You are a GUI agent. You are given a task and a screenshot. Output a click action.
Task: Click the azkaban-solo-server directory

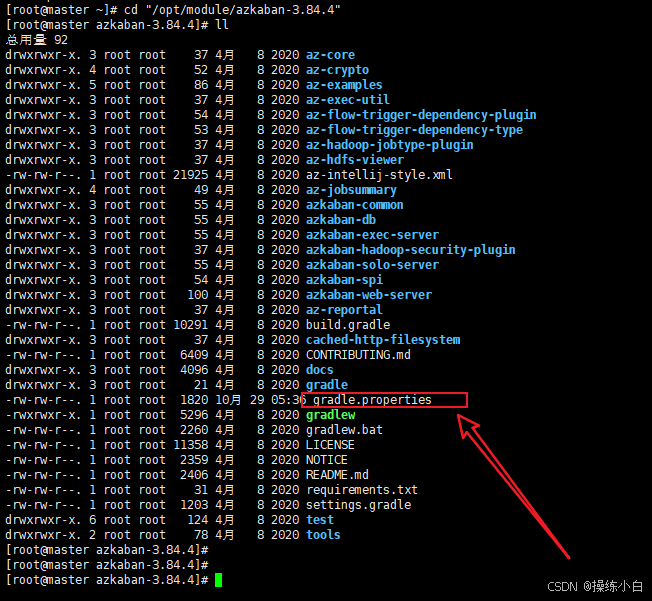372,265
